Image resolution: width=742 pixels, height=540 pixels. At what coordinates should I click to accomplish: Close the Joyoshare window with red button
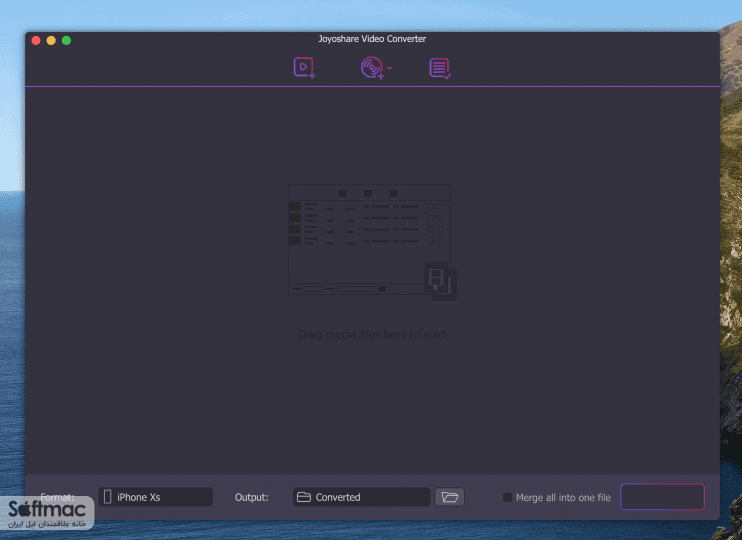(36, 41)
